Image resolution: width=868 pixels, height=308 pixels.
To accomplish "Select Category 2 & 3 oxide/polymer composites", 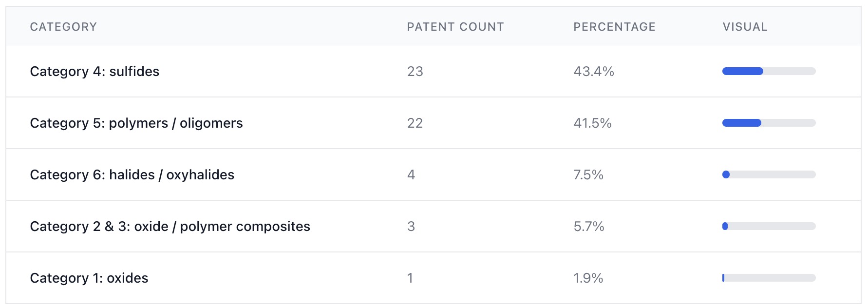I will tap(170, 227).
